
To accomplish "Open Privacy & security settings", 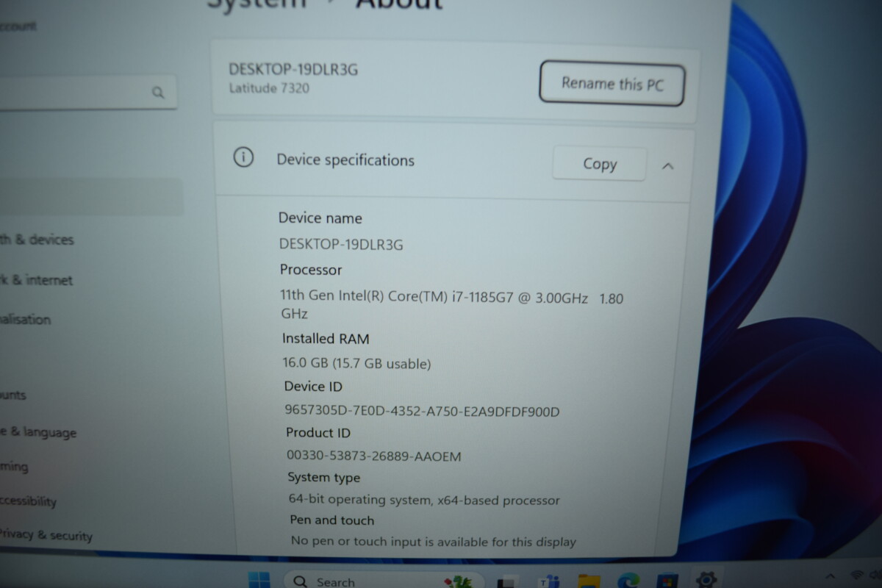I will (x=46, y=534).
